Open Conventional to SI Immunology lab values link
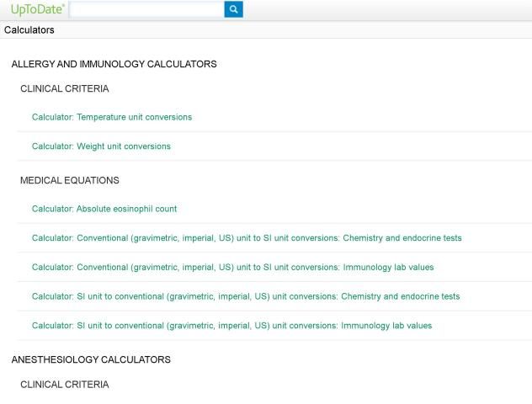Viewport: 532px width, 404px height. click(233, 268)
